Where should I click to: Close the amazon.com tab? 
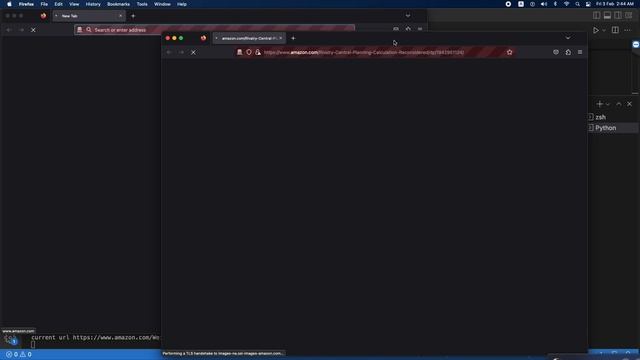(281, 38)
